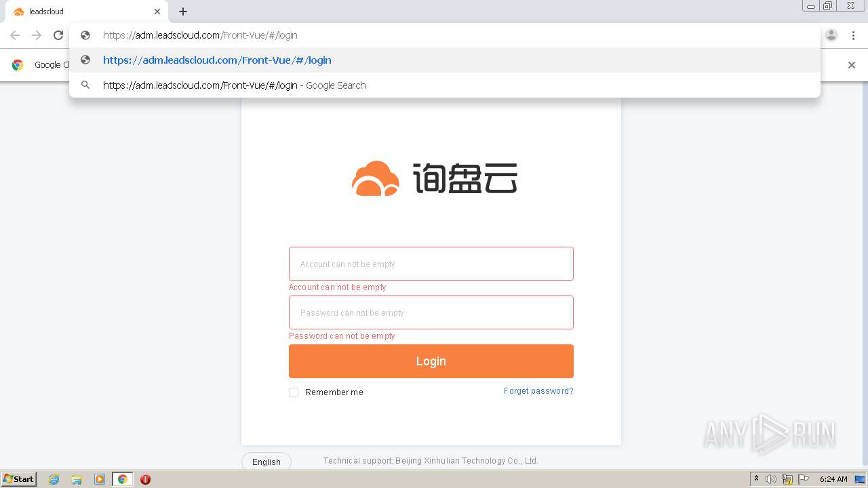
Task: Click the browser back arrow
Action: pyautogui.click(x=15, y=35)
